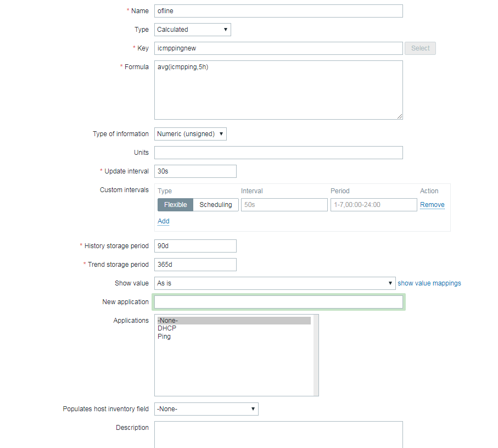
Task: Open the Type dropdown showing Calculated
Action: pos(192,30)
